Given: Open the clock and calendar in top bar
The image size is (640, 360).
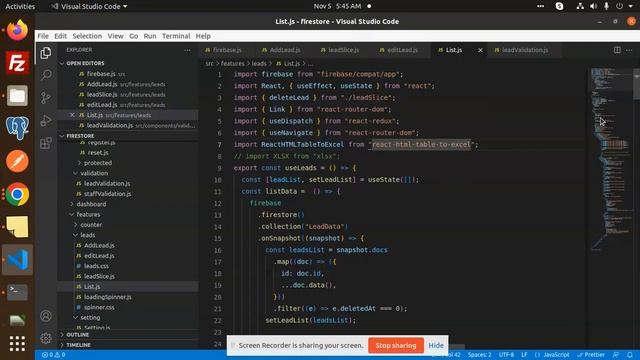Looking at the screenshot, I should [337, 6].
